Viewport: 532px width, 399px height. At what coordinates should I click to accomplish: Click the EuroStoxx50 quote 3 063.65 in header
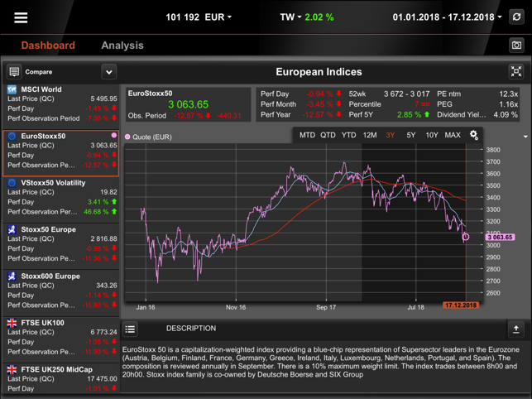[189, 104]
